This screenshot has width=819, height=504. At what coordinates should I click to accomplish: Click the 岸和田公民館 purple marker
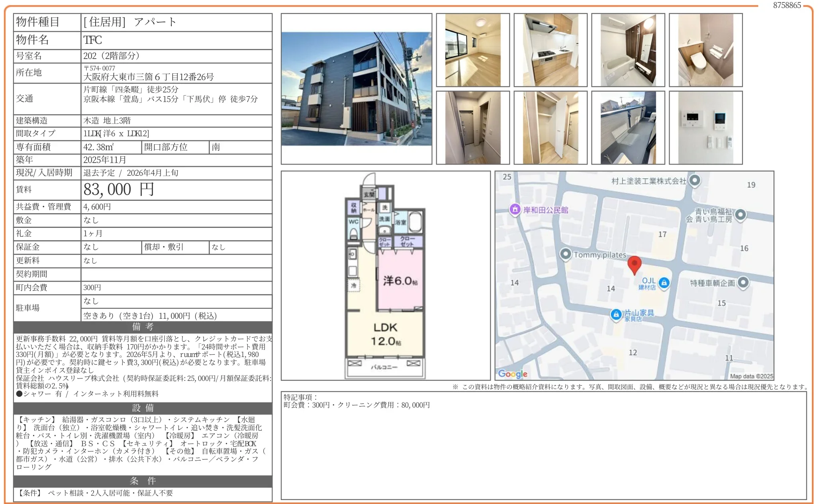[515, 209]
